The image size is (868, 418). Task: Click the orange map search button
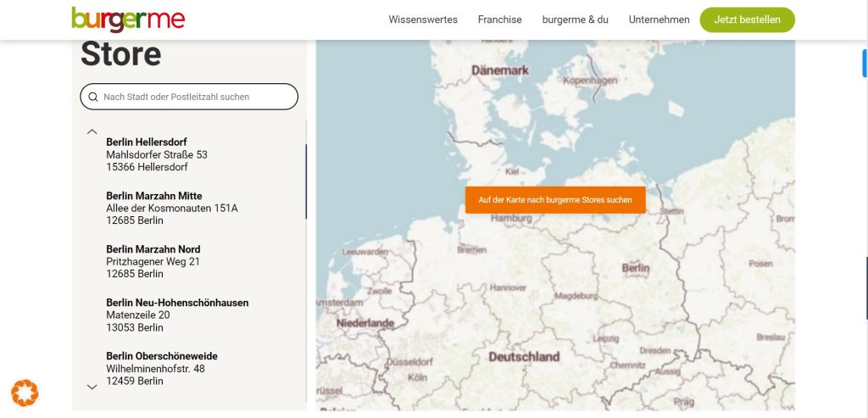[x=555, y=200]
